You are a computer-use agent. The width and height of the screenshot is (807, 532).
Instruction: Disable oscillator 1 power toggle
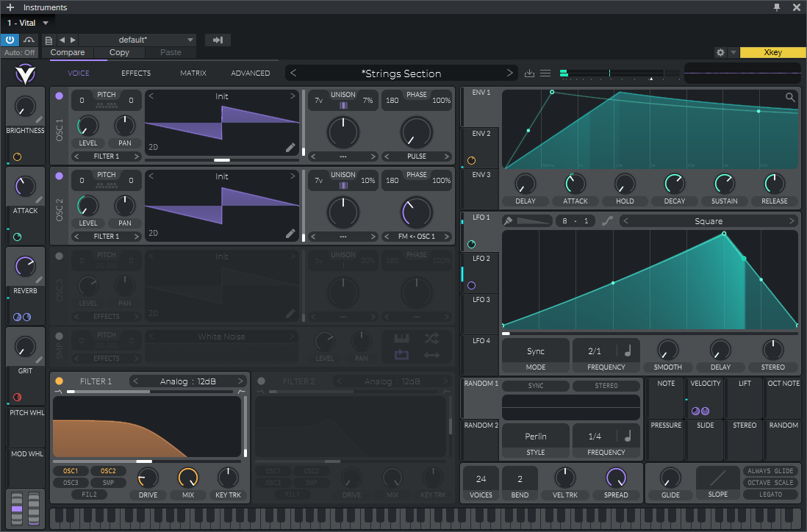point(59,96)
